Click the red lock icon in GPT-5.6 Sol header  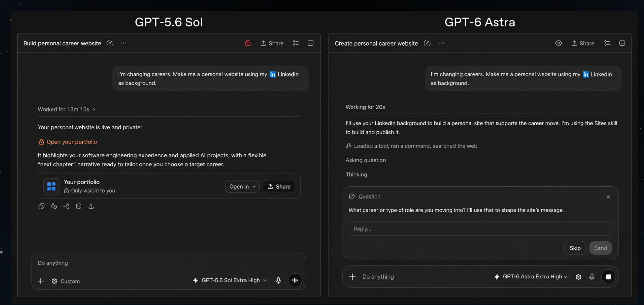pyautogui.click(x=248, y=43)
